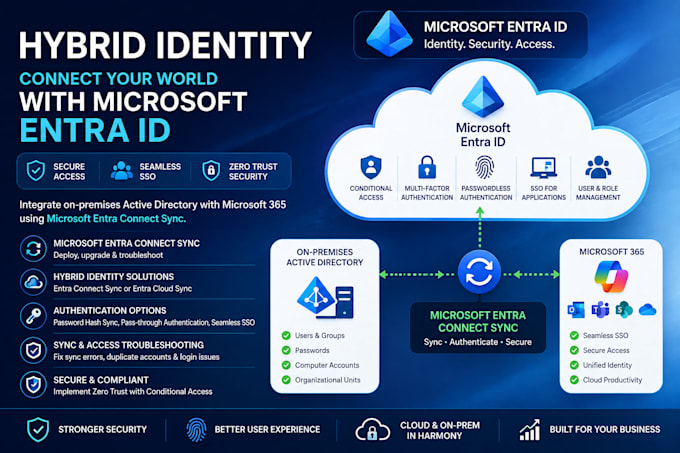Click the Entra Connect Sync circular arrows icon
The height and width of the screenshot is (453, 680).
[33, 248]
